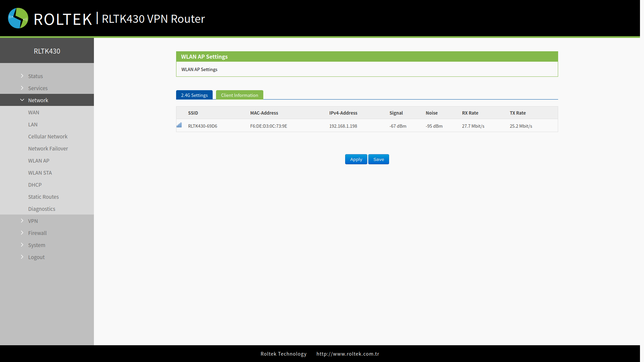Go to the LAN settings page

[x=33, y=124]
